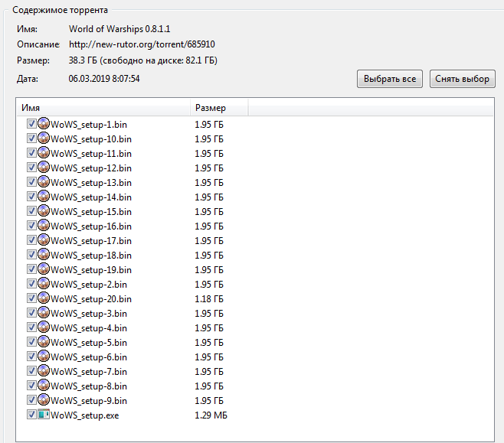Click the disc icon of WoWS_setup-16.bin
Screen dimensions: 504x443
coord(44,226)
